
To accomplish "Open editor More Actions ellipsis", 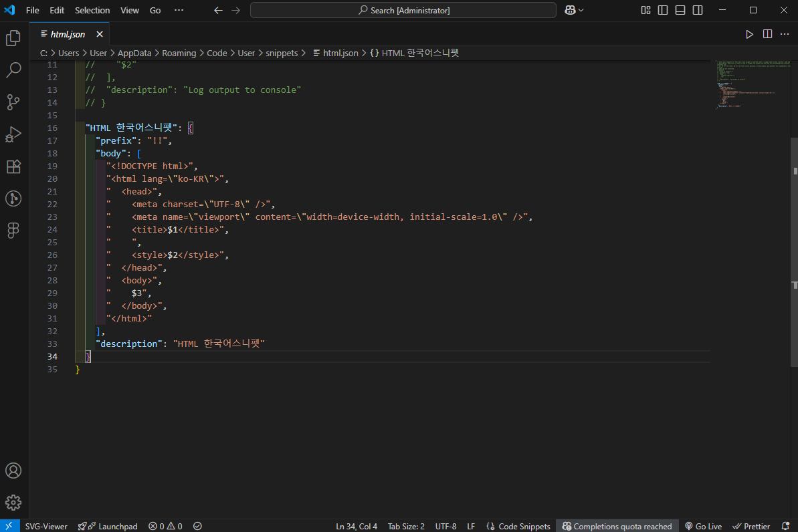I will (785, 34).
